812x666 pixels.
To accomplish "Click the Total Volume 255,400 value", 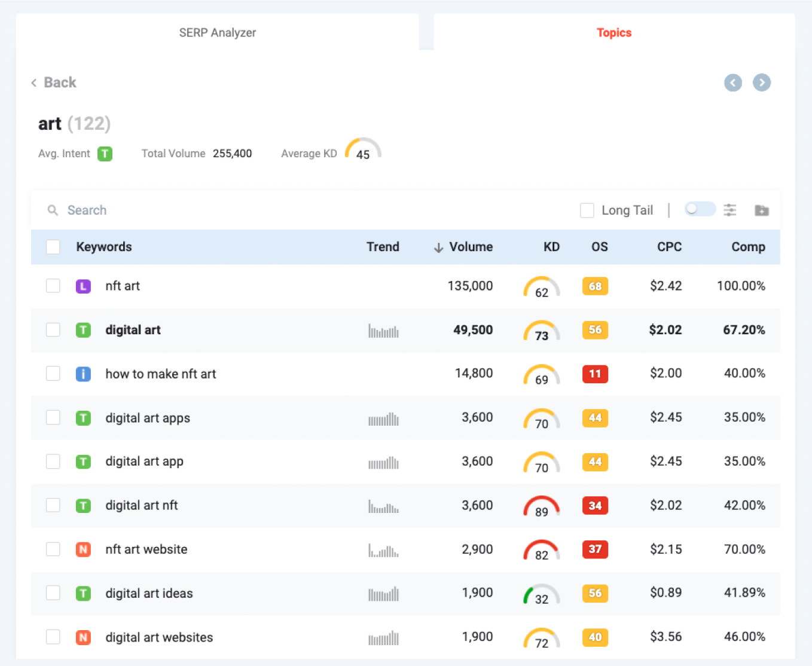I will [x=233, y=154].
